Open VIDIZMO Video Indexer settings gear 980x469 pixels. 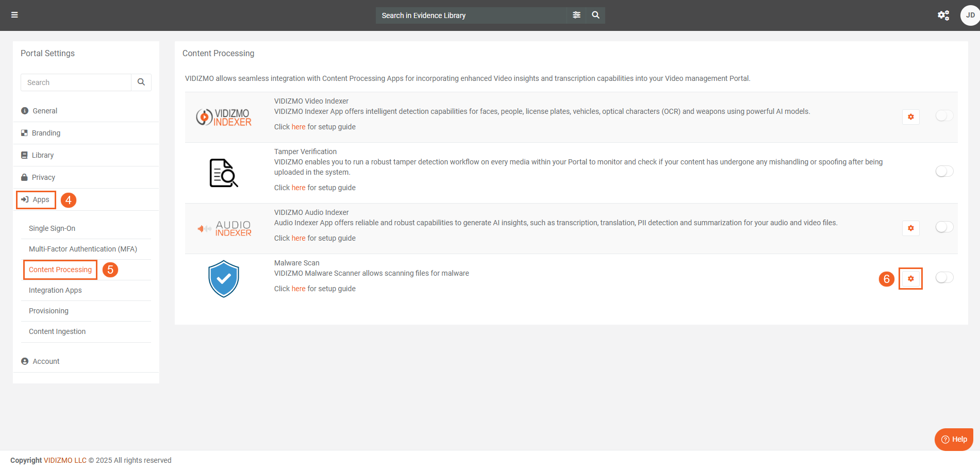910,117
